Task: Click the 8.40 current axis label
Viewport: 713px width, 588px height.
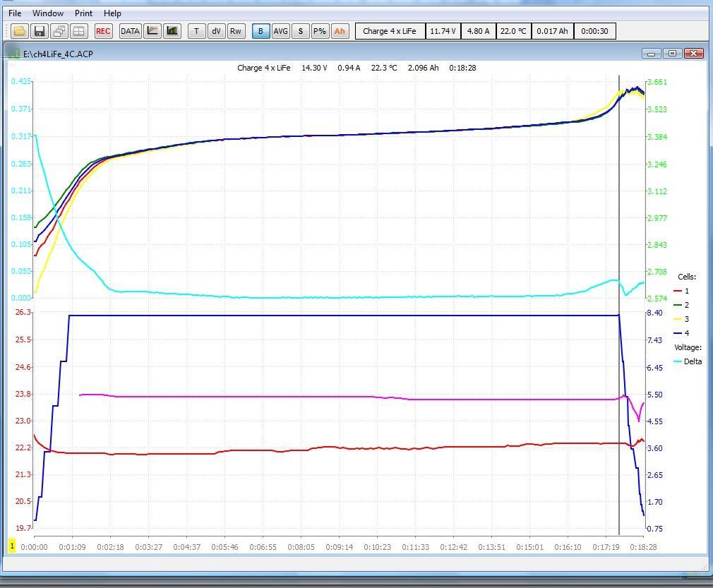Action: click(655, 313)
